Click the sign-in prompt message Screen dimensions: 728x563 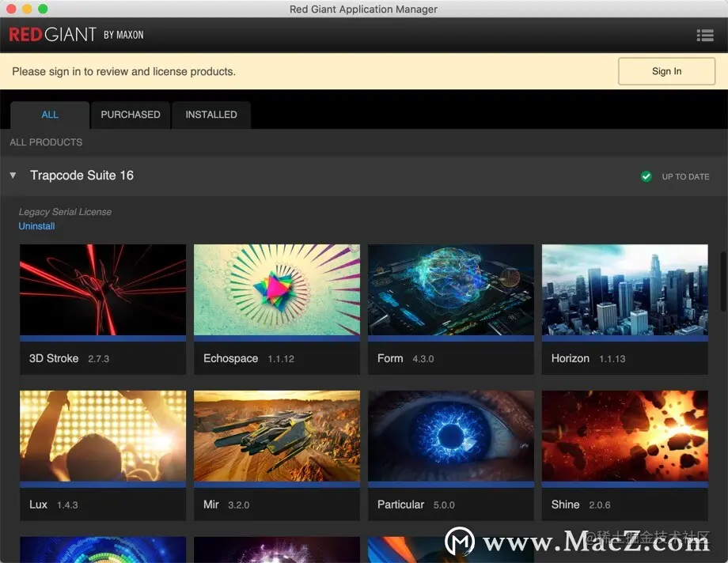124,71
